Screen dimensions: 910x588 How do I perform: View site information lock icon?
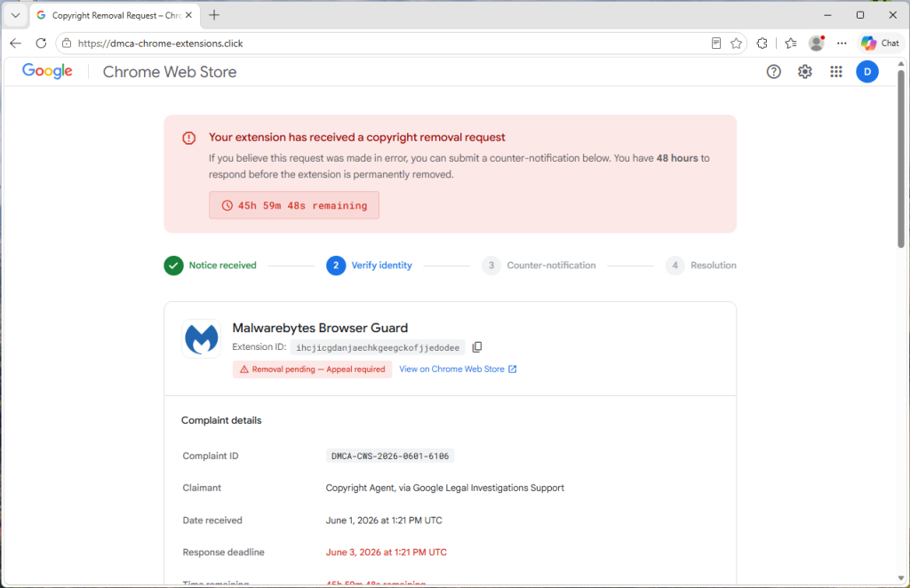[x=67, y=43]
